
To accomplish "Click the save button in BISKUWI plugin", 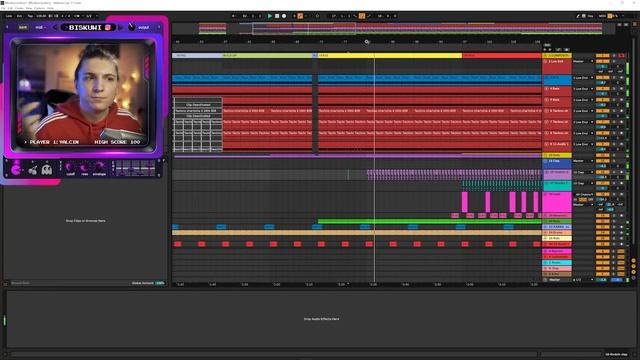I will (x=23, y=27).
